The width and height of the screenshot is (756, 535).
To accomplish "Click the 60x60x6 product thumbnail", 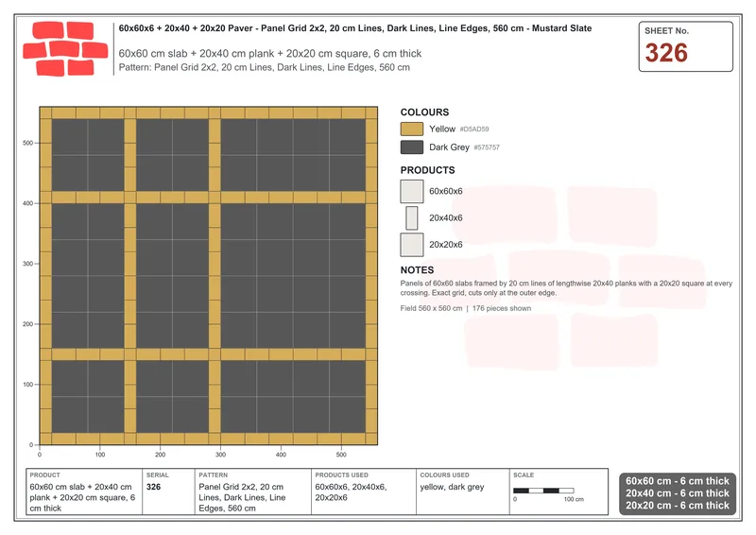I will click(x=412, y=192).
